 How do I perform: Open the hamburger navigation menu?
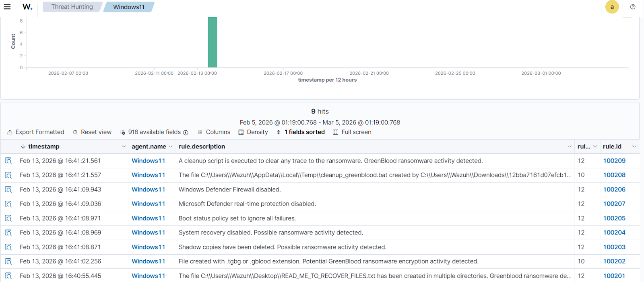click(7, 7)
